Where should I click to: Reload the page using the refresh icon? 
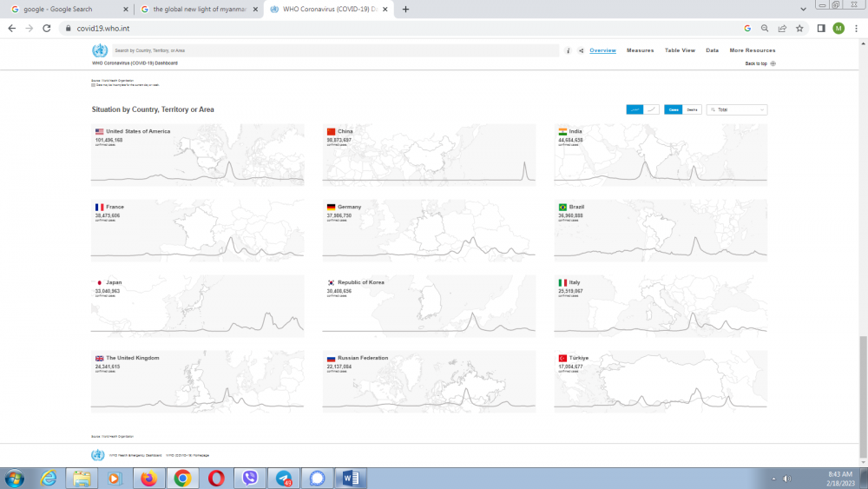tap(48, 28)
